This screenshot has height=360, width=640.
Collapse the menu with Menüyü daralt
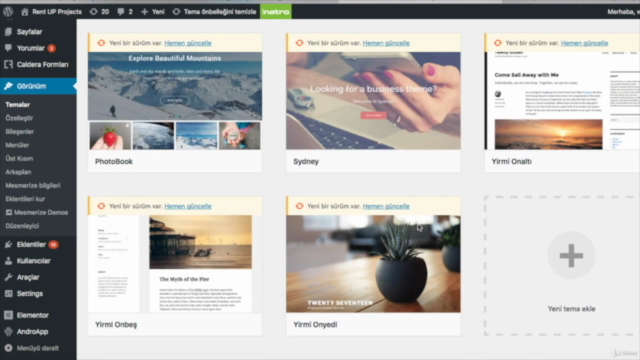click(x=32, y=348)
